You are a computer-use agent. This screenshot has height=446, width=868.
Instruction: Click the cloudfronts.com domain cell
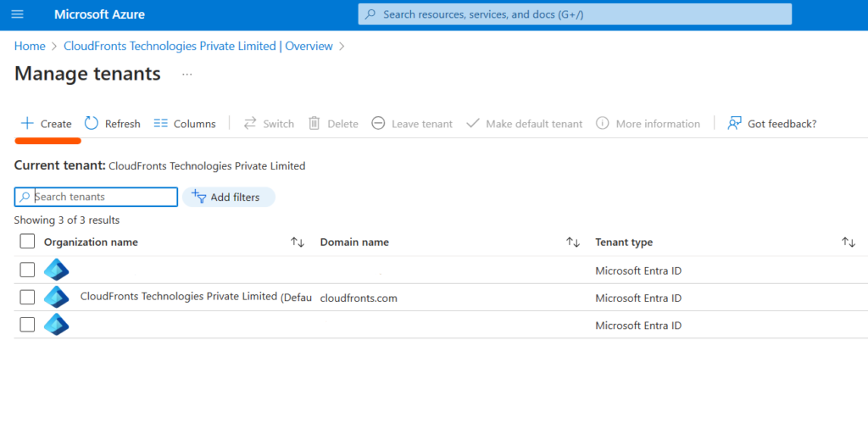tap(359, 298)
